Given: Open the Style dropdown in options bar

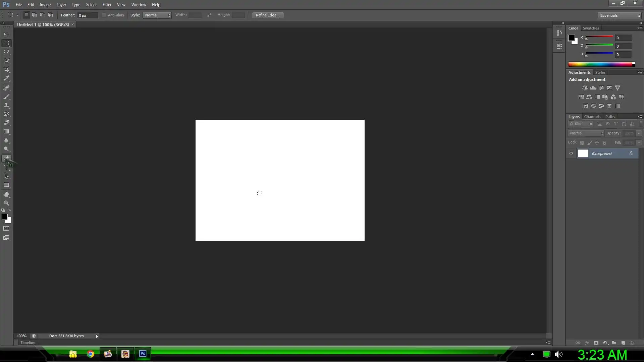Looking at the screenshot, I should click(157, 15).
